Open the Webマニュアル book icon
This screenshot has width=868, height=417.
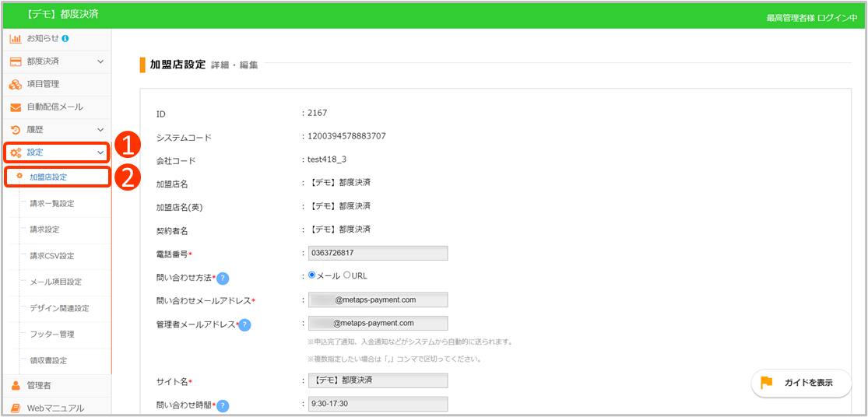click(16, 408)
